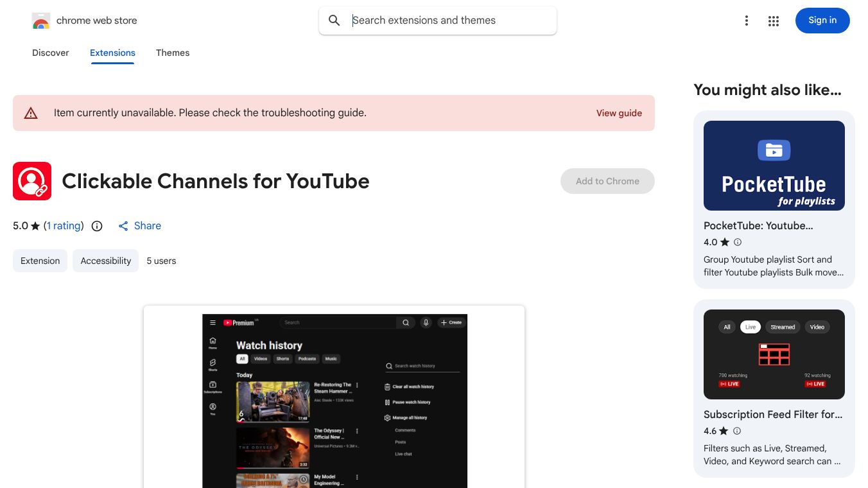This screenshot has height=488, width=868.
Task: Open the three-dot more options menu
Action: click(747, 21)
